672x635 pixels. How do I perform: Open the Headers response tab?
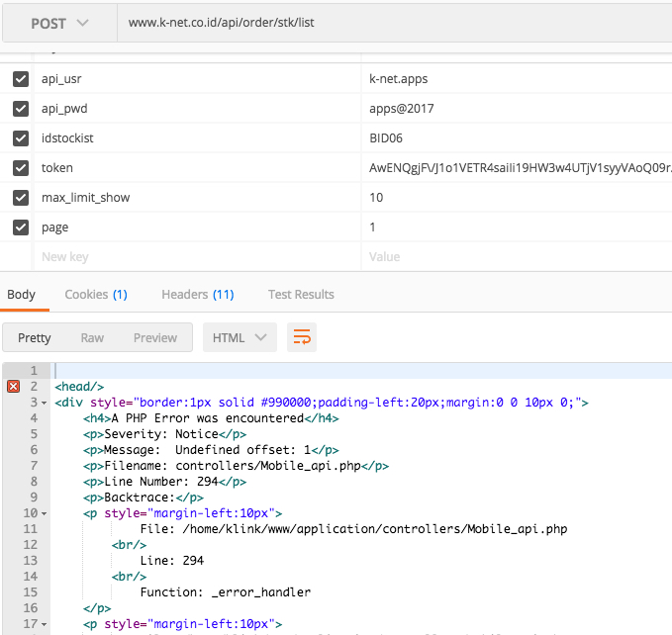(197, 294)
